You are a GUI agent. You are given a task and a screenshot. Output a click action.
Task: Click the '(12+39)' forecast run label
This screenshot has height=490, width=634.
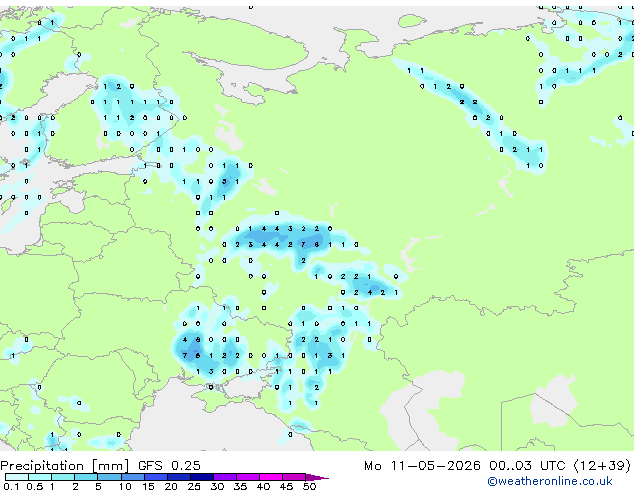point(602,465)
